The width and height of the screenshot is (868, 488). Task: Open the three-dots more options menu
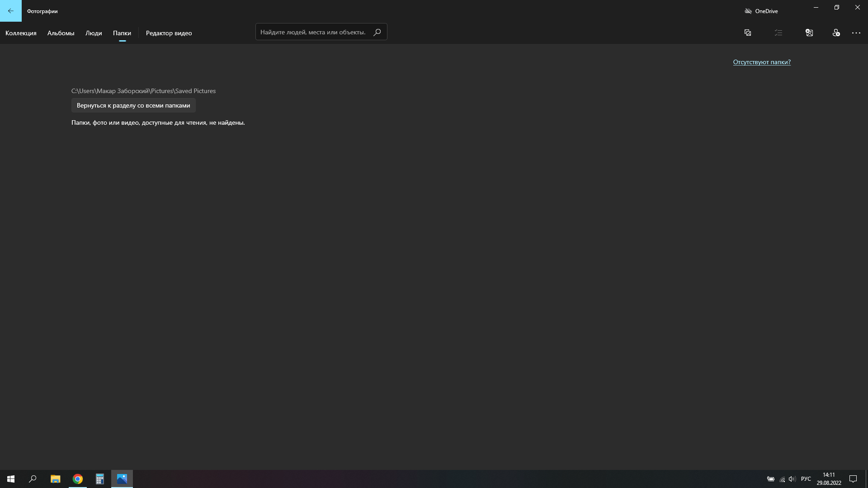[x=856, y=33]
